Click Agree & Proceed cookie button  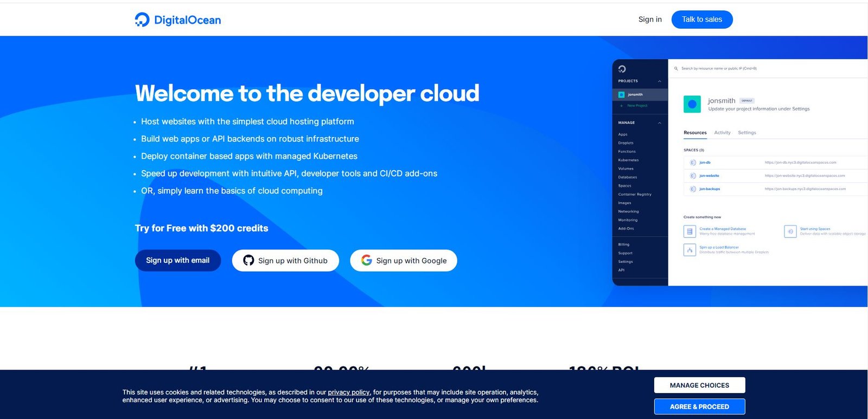point(699,407)
